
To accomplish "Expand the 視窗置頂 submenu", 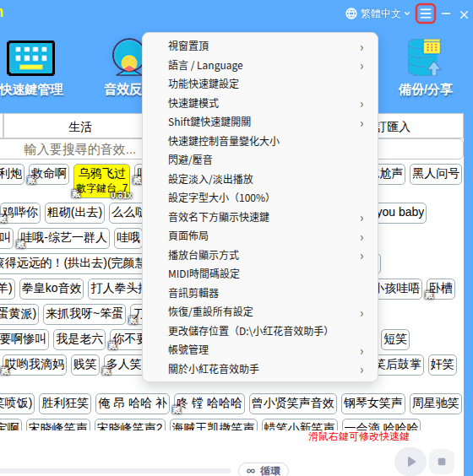I will [260, 46].
